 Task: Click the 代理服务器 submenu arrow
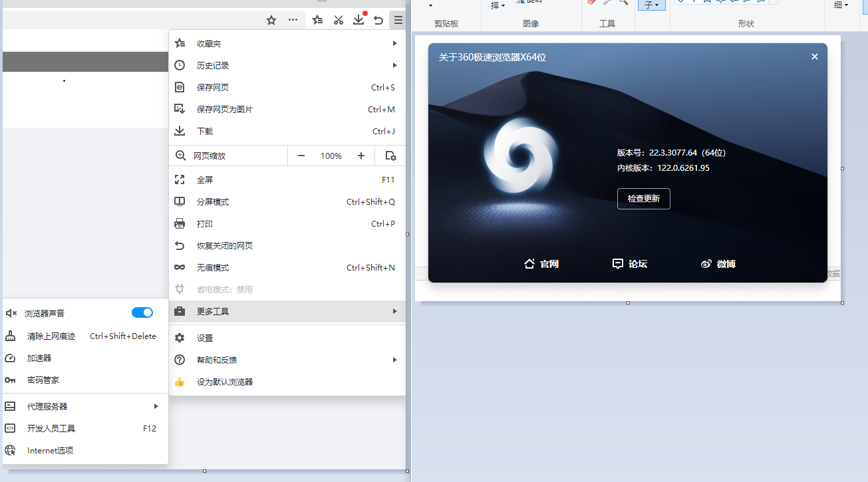(x=156, y=406)
